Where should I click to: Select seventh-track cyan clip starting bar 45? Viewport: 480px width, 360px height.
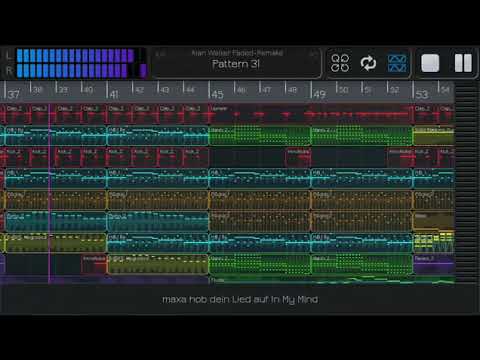(260, 243)
